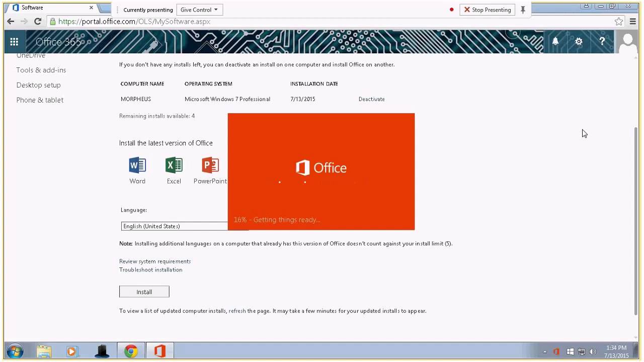
Task: Select the PowerPoint app icon
Action: click(210, 165)
